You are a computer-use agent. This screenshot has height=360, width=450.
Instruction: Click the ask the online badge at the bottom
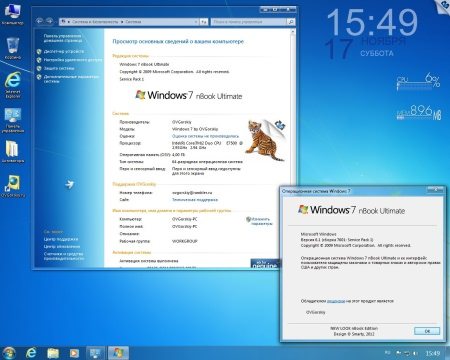pyautogui.click(x=265, y=263)
